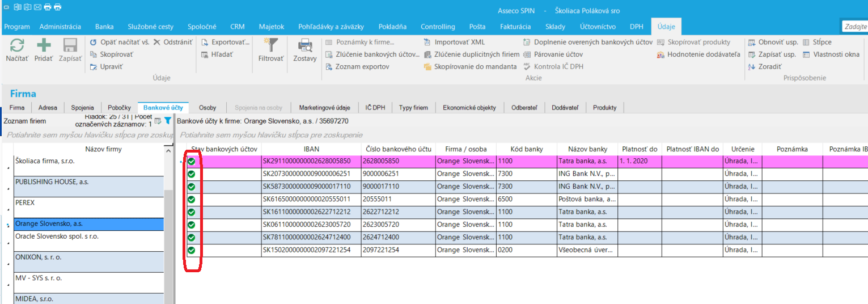Click Skopírovanie do mandanta

point(470,67)
